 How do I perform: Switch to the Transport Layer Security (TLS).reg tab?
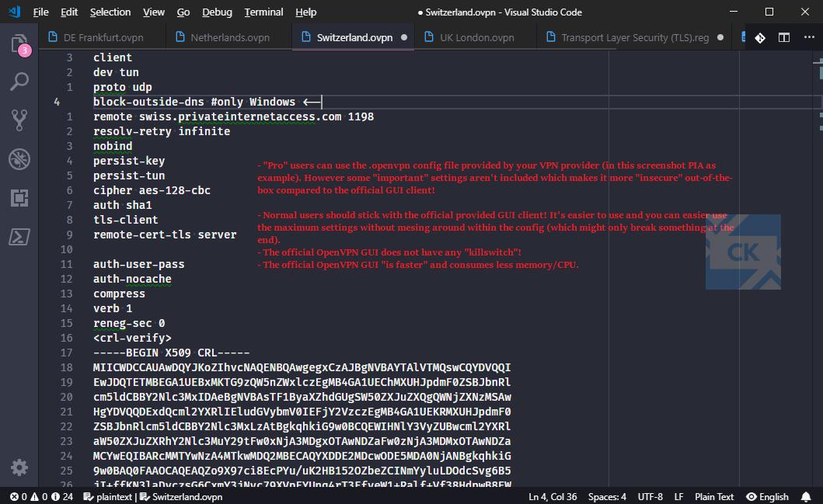click(634, 37)
